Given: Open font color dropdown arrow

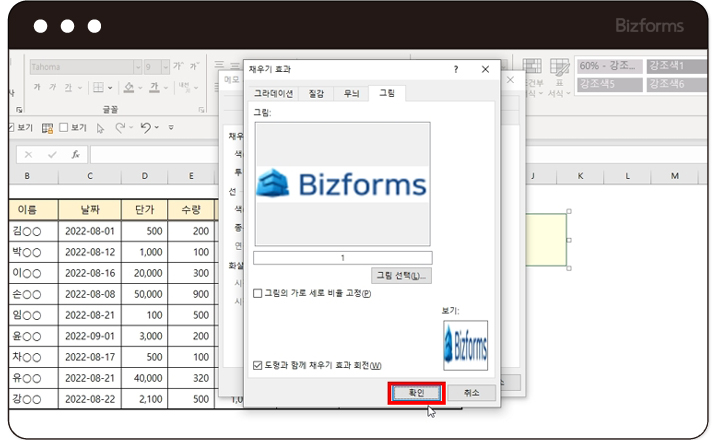Looking at the screenshot, I should 166,88.
